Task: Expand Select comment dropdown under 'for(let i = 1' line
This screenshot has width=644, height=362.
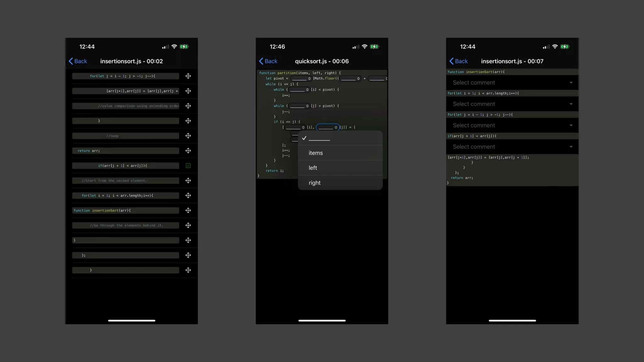Action: [x=512, y=104]
